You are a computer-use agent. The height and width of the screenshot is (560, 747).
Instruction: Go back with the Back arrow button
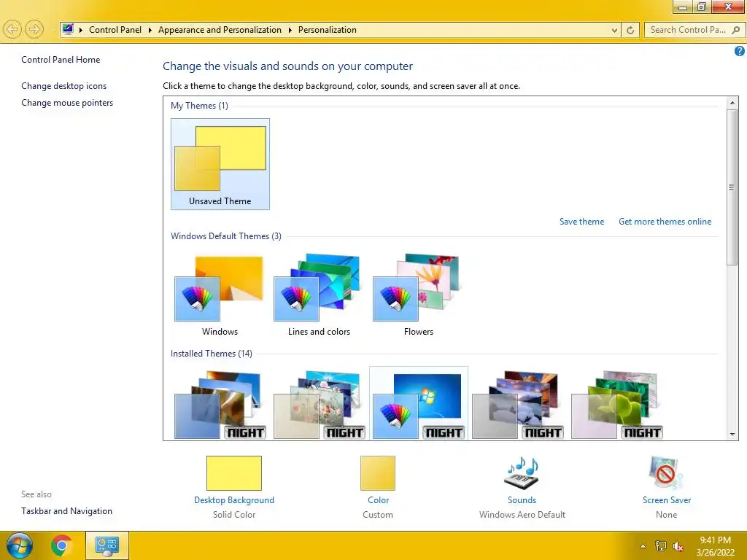tap(13, 29)
